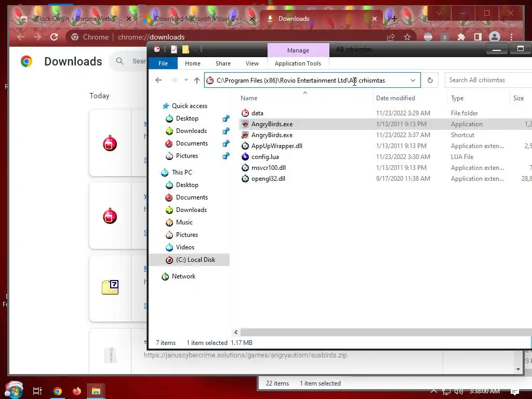Open the Home ribbon tab
The image size is (532, 399).
pyautogui.click(x=192, y=63)
